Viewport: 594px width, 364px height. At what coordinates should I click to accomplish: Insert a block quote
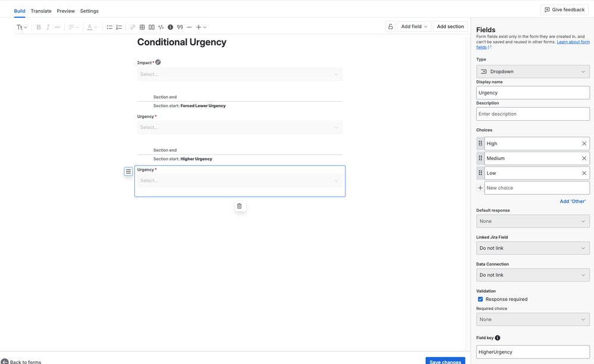tap(180, 27)
